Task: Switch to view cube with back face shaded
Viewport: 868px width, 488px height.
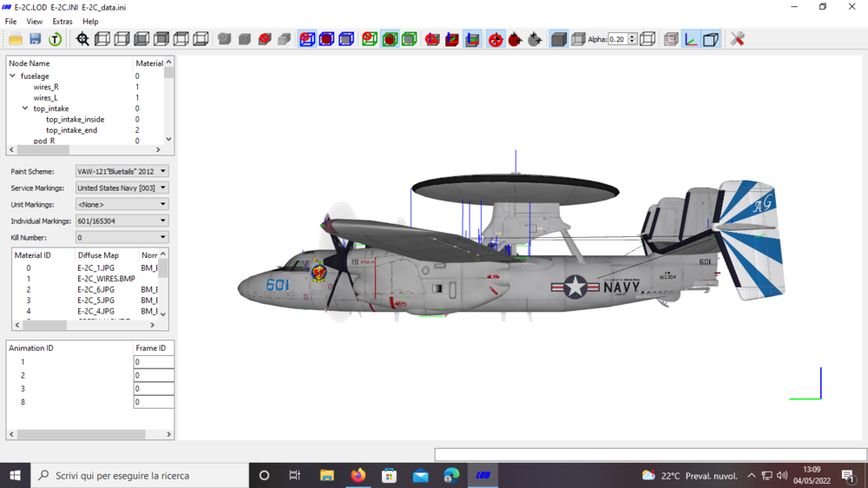Action: [x=161, y=39]
